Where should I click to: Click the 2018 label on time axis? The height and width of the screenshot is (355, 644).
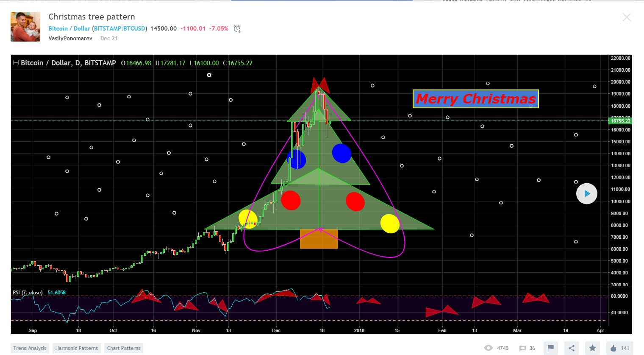click(359, 330)
